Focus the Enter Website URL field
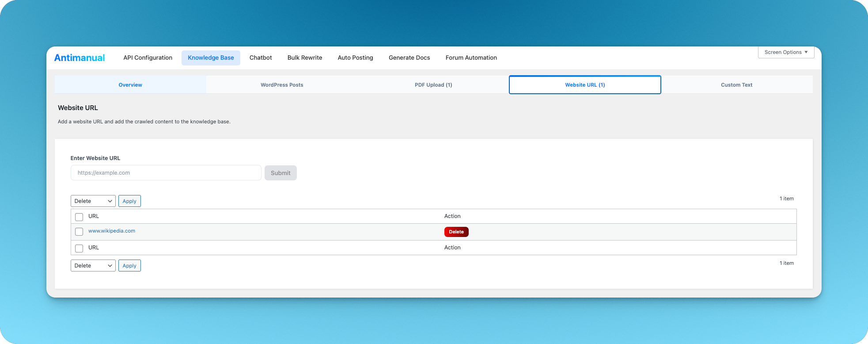Image resolution: width=868 pixels, height=344 pixels. click(166, 173)
